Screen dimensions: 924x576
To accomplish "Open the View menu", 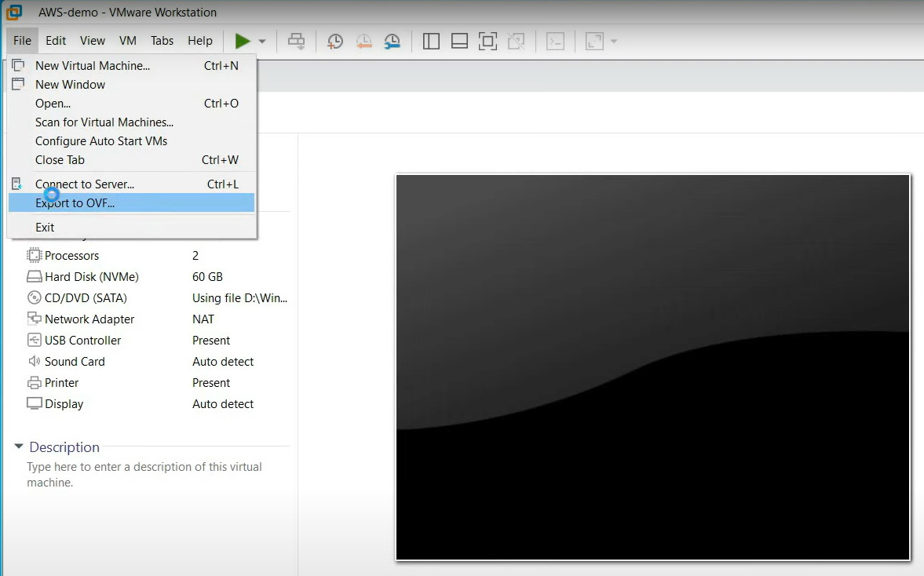I will tap(93, 41).
